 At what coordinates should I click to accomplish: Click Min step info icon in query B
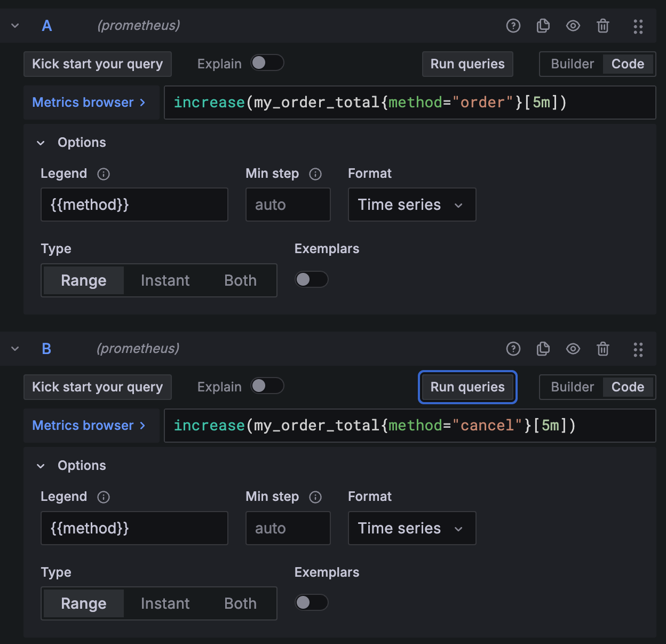coord(315,497)
